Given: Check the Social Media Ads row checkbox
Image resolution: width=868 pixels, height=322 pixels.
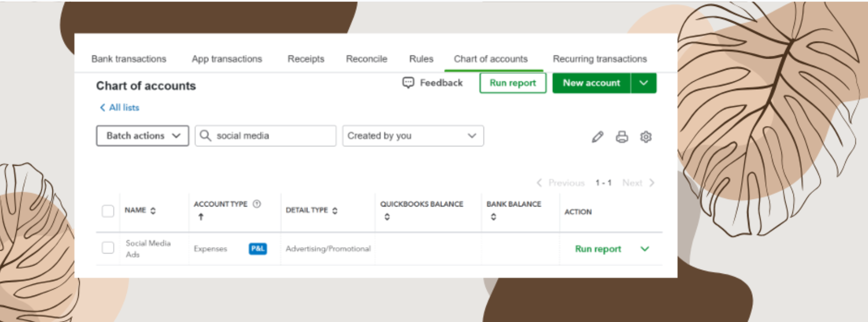Looking at the screenshot, I should [x=108, y=248].
